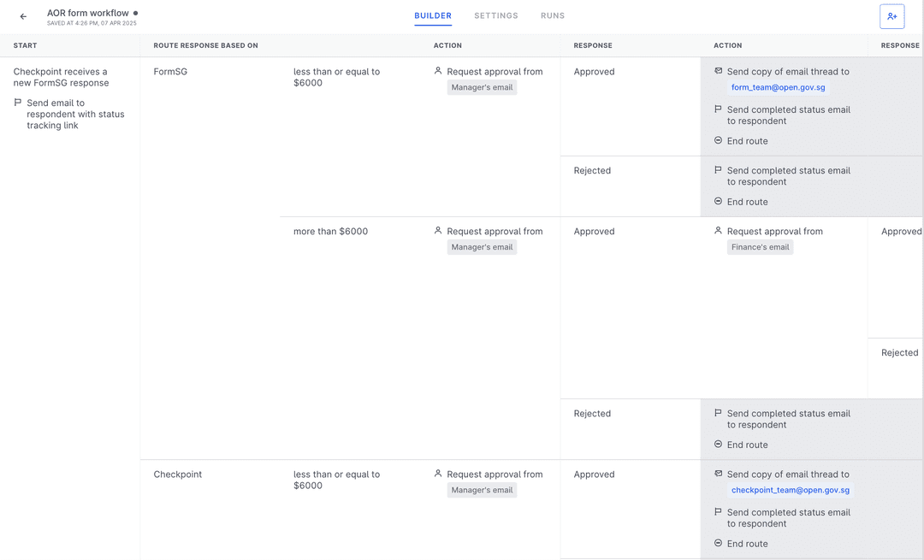The width and height of the screenshot is (924, 560).
Task: Click Rejected response after more than $6000 manager approval
Action: [592, 414]
